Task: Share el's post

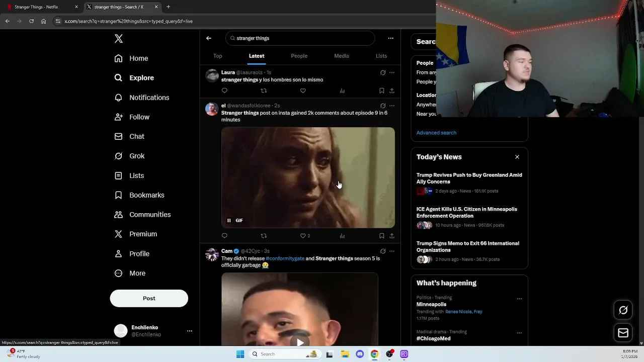Action: [x=392, y=236]
